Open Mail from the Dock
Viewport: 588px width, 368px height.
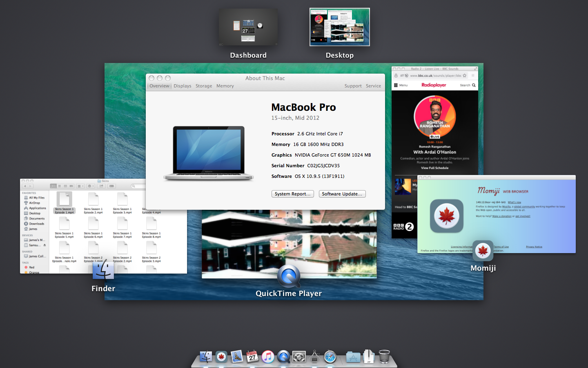coord(237,357)
